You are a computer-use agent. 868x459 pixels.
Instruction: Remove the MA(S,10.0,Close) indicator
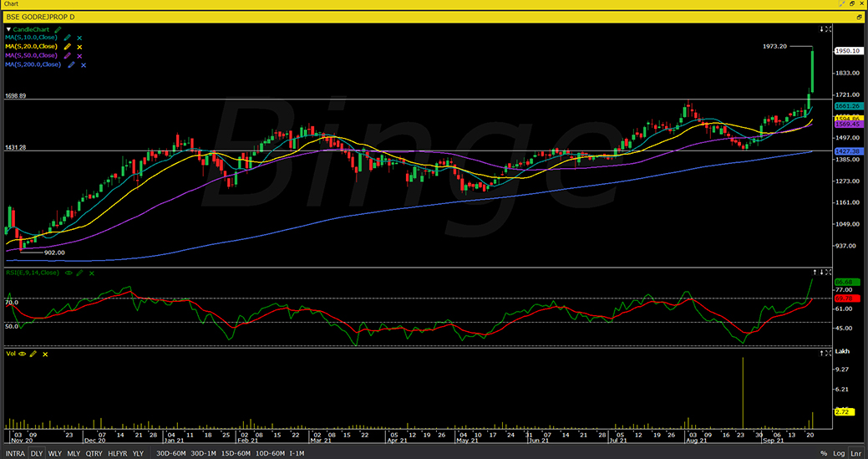tap(79, 38)
